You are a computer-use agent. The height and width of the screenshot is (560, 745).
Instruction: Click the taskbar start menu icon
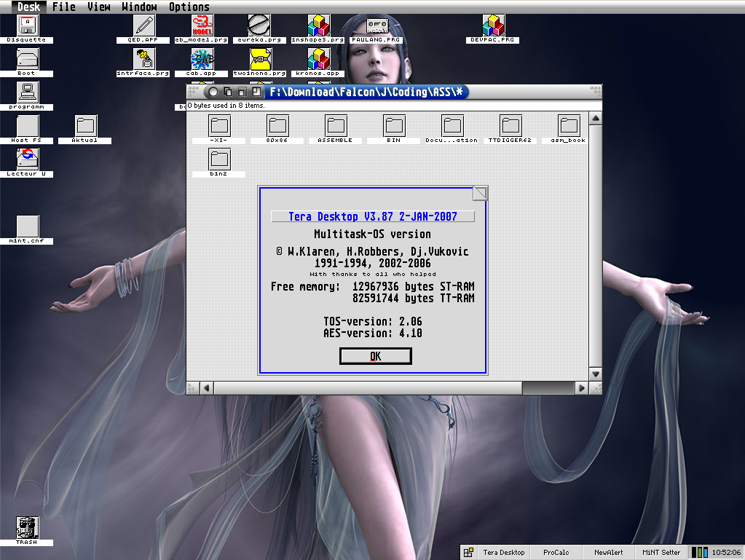pyautogui.click(x=468, y=553)
